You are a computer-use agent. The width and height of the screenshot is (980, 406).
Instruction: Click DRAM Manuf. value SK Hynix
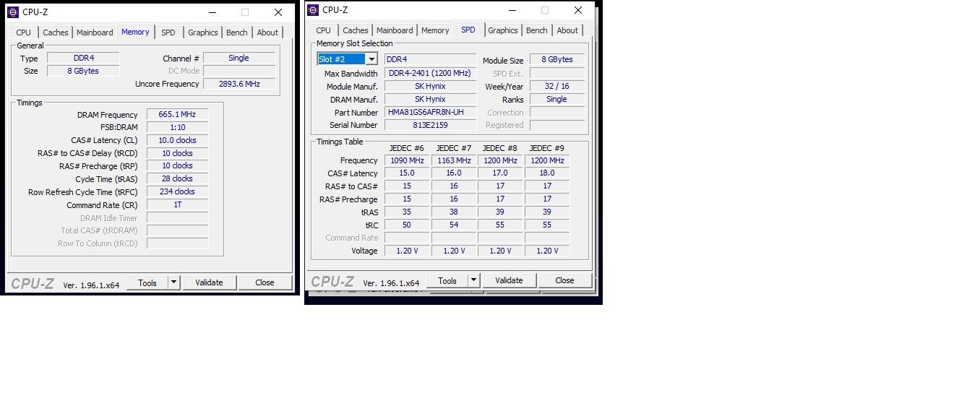430,99
